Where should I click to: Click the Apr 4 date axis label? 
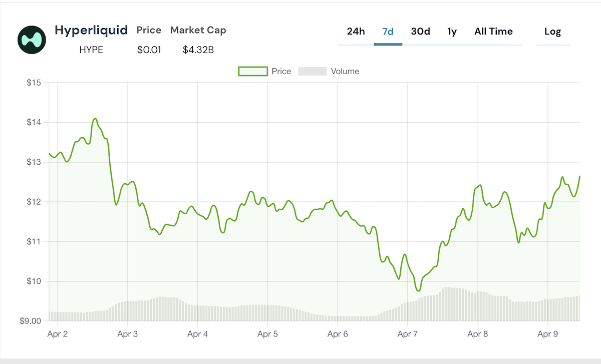[x=197, y=334]
